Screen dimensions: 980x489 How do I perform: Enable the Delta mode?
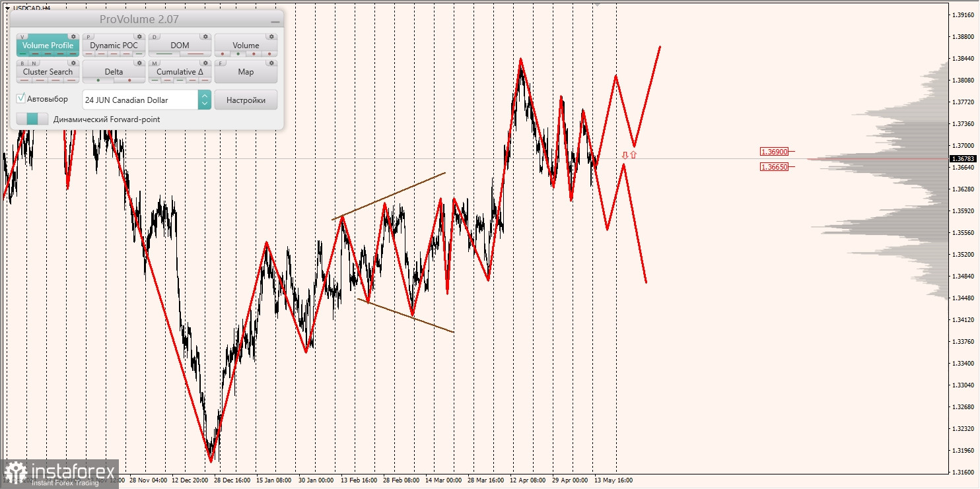coord(114,71)
